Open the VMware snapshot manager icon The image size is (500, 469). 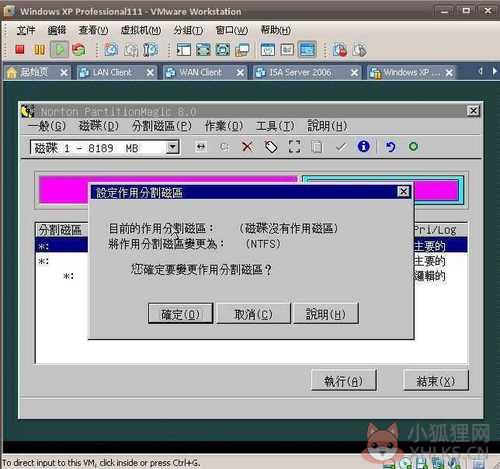pyautogui.click(x=150, y=50)
